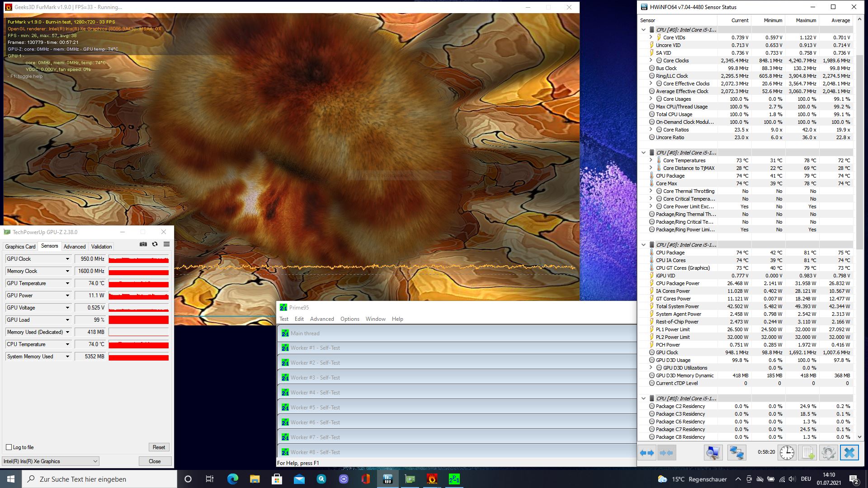Take a GPU-Z screenshot with camera icon
The width and height of the screenshot is (868, 488).
tap(143, 244)
